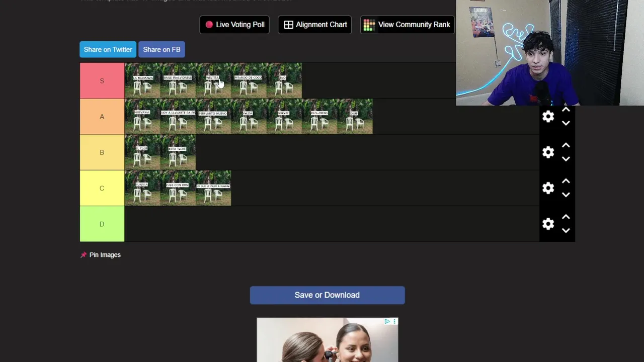Move tier C row up
This screenshot has width=644, height=362.
point(566,181)
